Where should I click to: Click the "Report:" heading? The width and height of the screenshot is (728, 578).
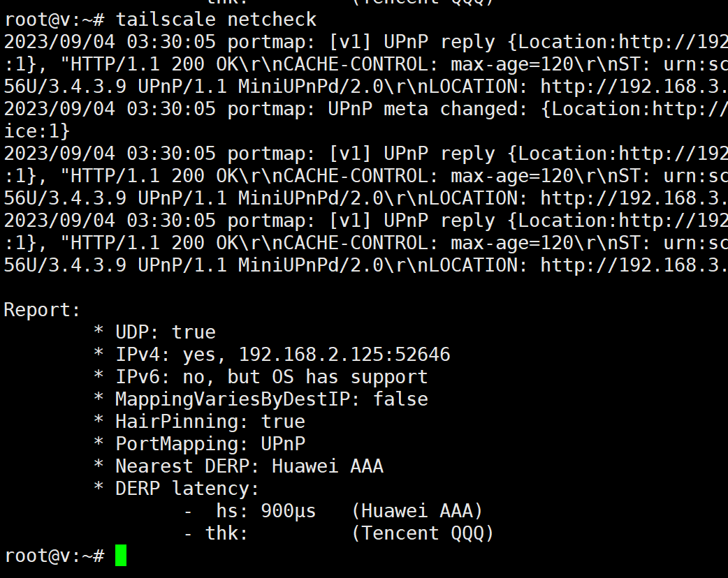tap(43, 310)
